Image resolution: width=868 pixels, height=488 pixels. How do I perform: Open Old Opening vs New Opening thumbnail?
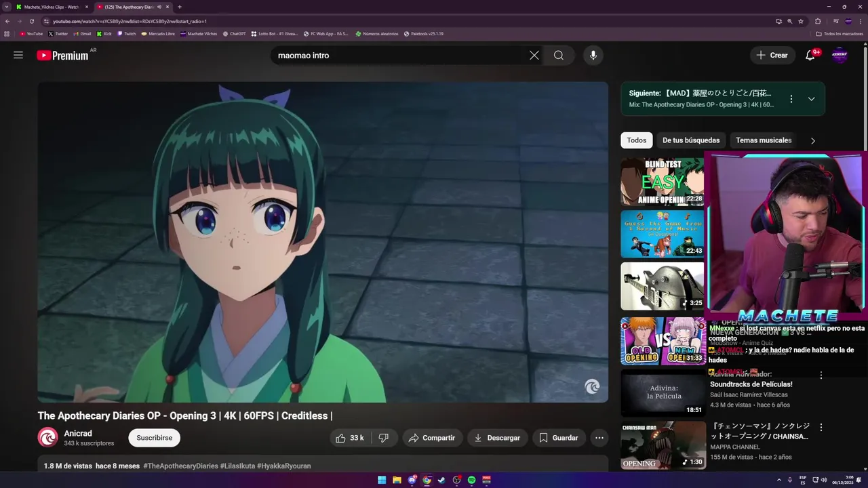point(663,341)
